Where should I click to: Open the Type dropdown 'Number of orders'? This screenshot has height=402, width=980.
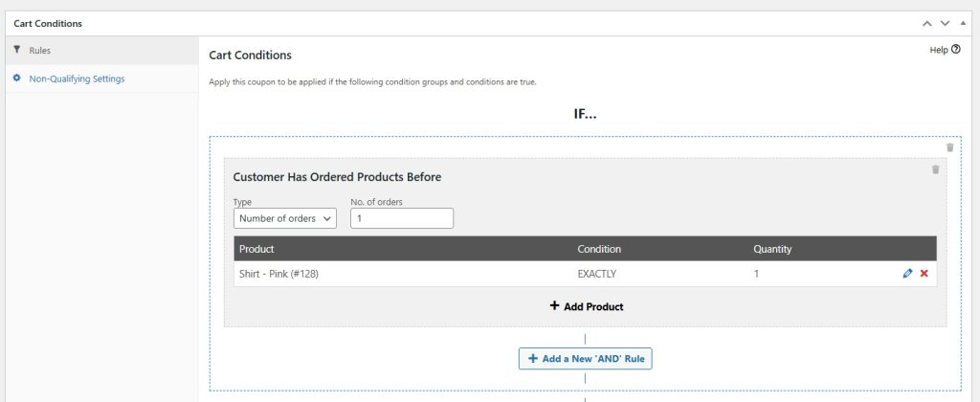pos(285,218)
